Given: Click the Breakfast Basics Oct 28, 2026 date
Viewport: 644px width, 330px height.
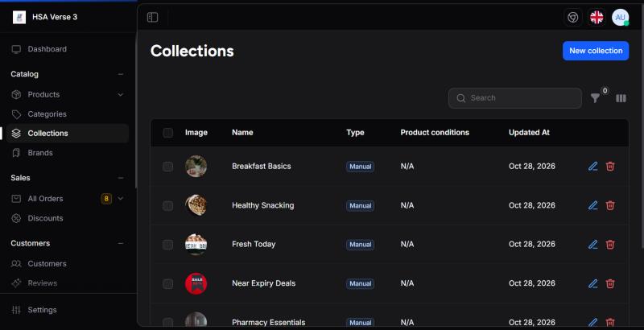Looking at the screenshot, I should tap(532, 167).
